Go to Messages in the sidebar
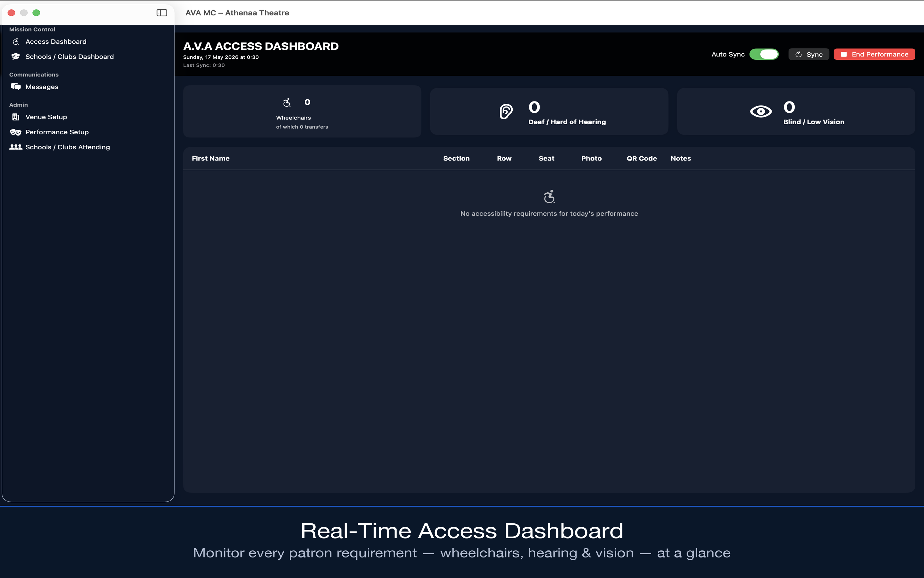The width and height of the screenshot is (924, 578). click(42, 87)
